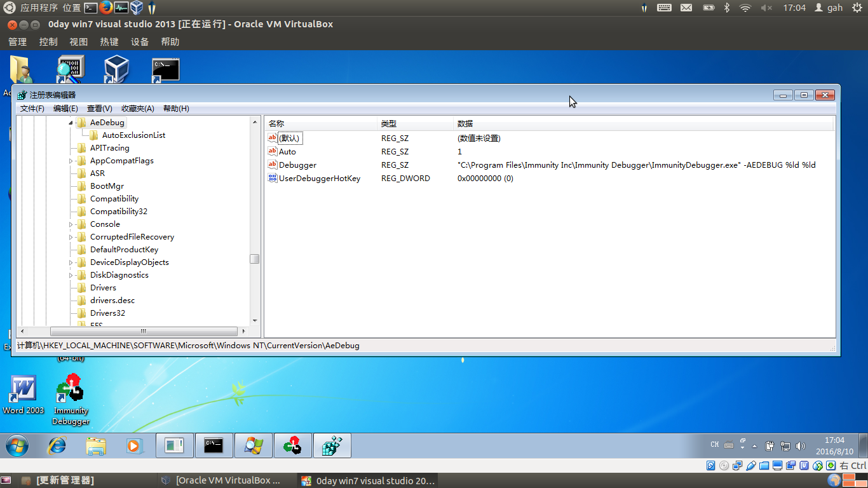
Task: Select the BootMgr key in tree
Action: pyautogui.click(x=107, y=186)
